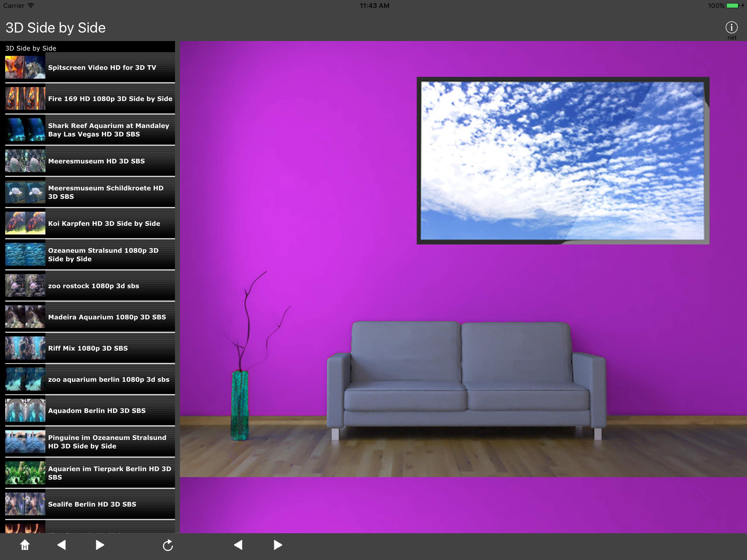747x560 pixels.
Task: Tap Meeresmuseum HD 3D SBS thumbnail
Action: pos(25,161)
